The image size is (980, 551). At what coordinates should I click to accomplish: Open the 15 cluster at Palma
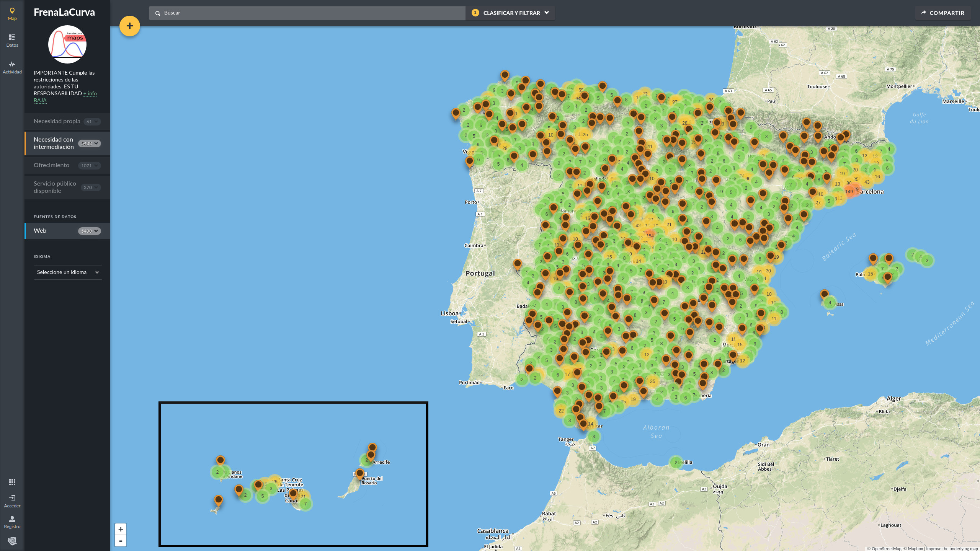pyautogui.click(x=871, y=274)
